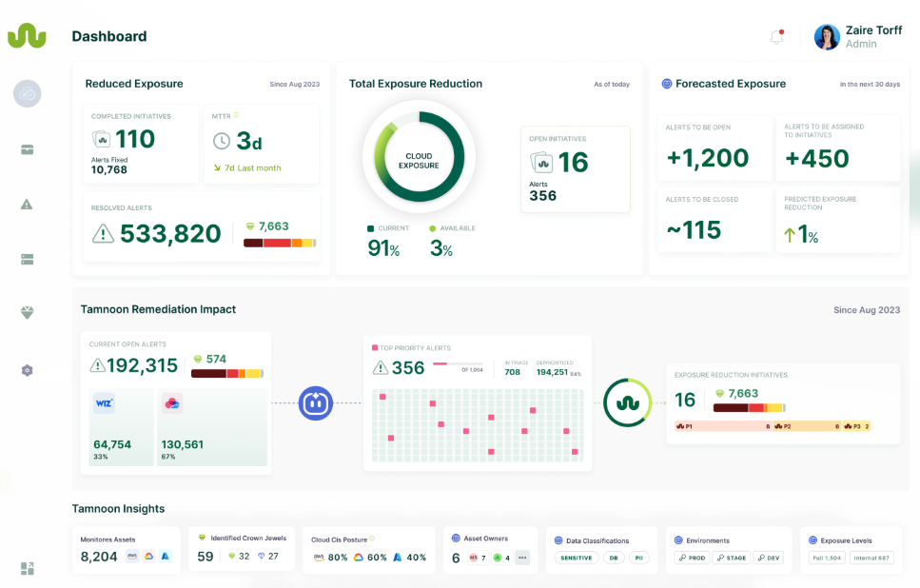Click the Tamnoon green logo in sidebar
920x588 pixels.
[27, 36]
